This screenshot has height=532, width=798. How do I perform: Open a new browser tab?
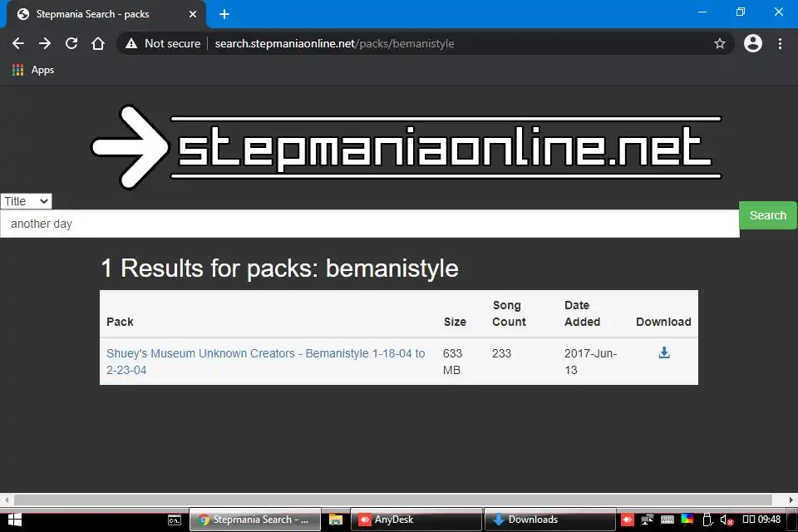224,14
